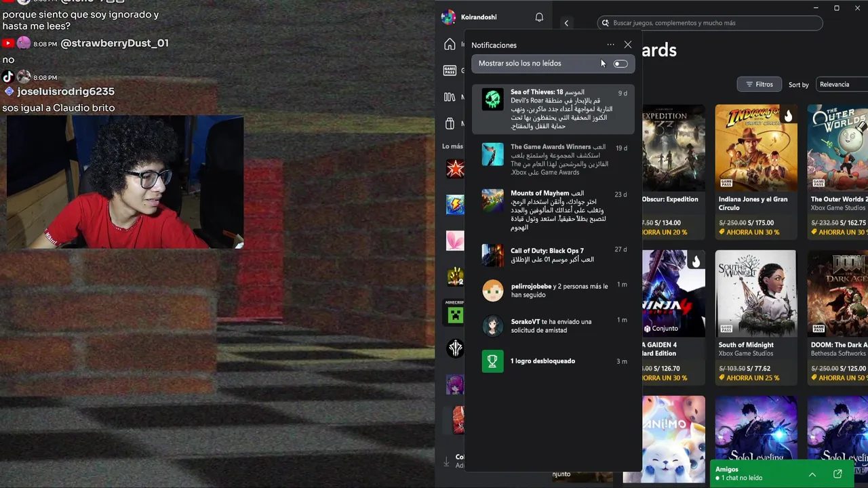
Task: Open the Ninja Gaiden 4 game card
Action: click(673, 317)
